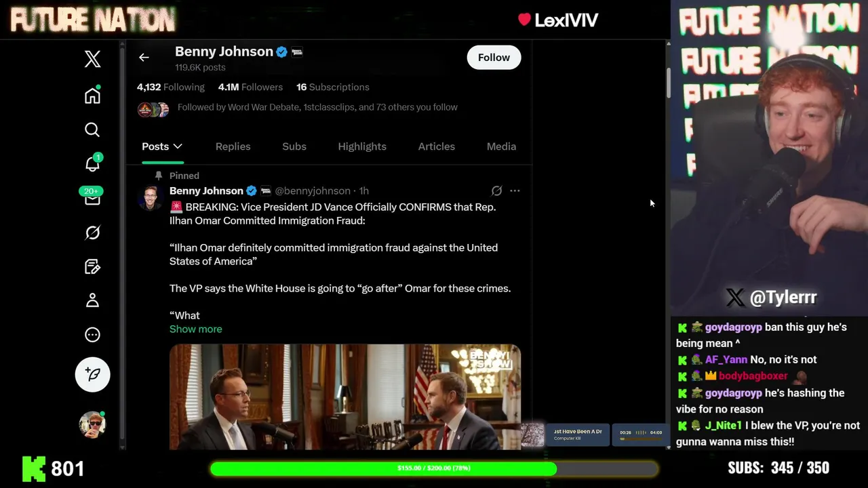Click the white compose post button
The height and width of the screenshot is (488, 868).
[93, 374]
